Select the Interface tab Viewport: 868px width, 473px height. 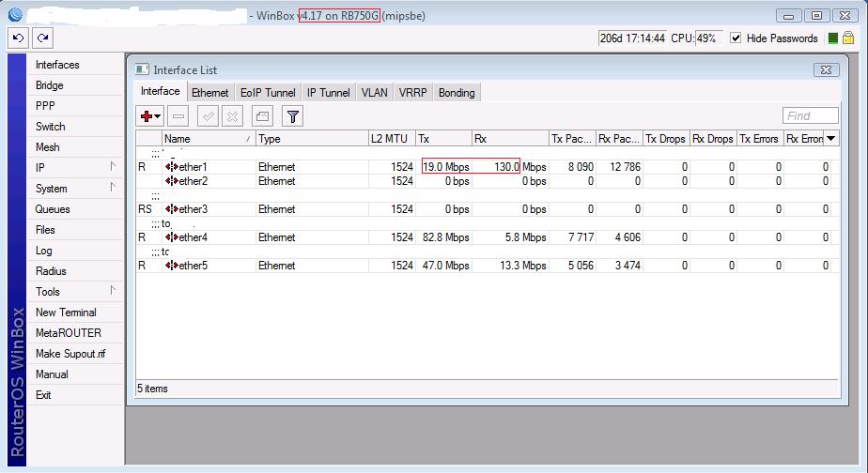[160, 91]
